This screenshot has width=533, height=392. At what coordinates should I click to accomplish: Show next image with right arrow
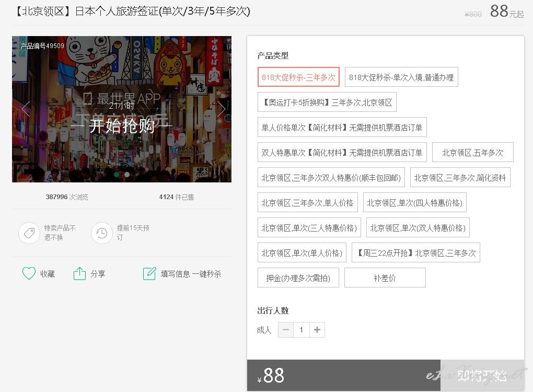click(221, 109)
